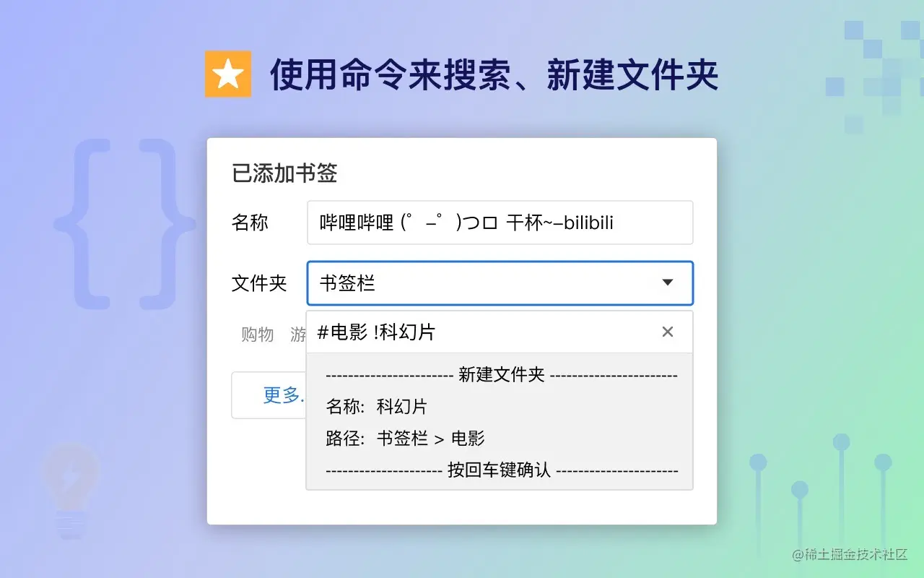Click the bookmark name field showing 哔哩哔哩
The image size is (924, 578).
coord(500,223)
